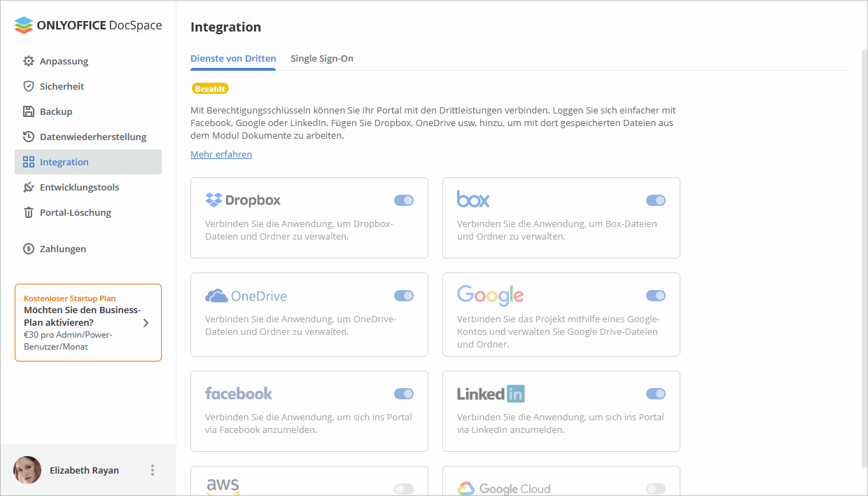Expand Business-Plan banner with chevron arrow
868x496 pixels.
coord(146,323)
